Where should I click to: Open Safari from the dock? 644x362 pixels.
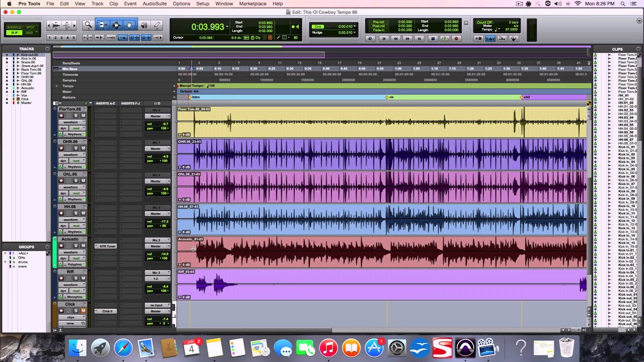tap(123, 348)
